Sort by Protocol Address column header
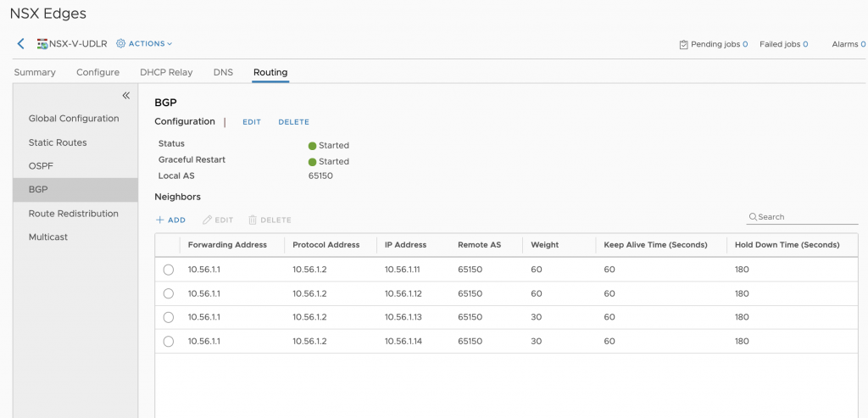The image size is (868, 418). click(326, 245)
